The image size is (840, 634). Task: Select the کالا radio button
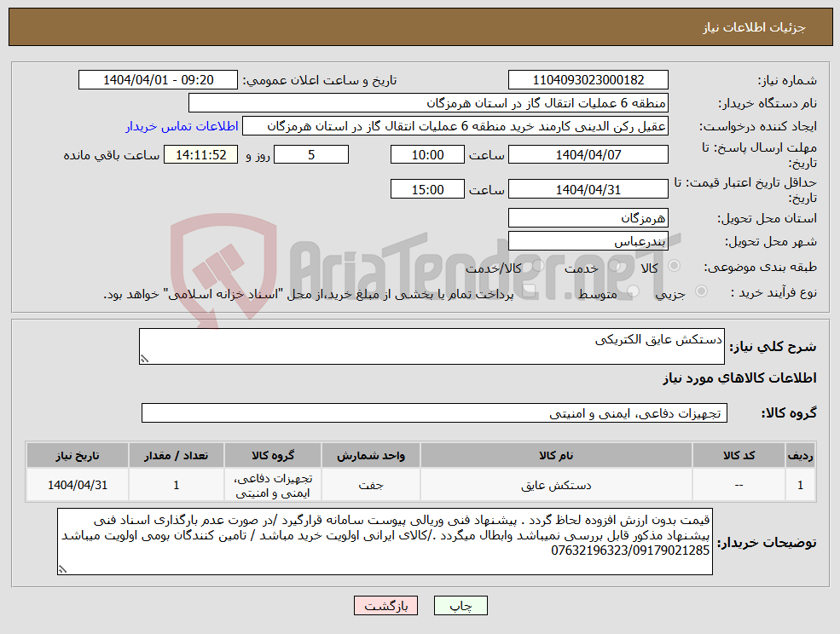pos(675,266)
